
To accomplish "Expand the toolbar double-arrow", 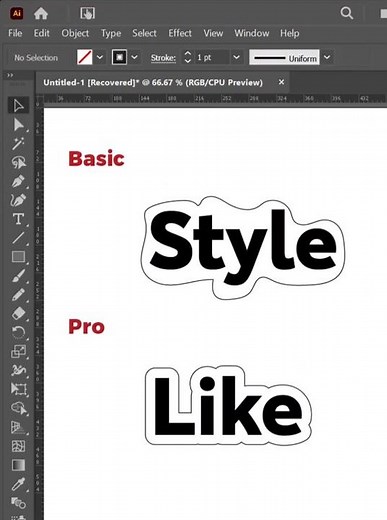I will 10,75.
